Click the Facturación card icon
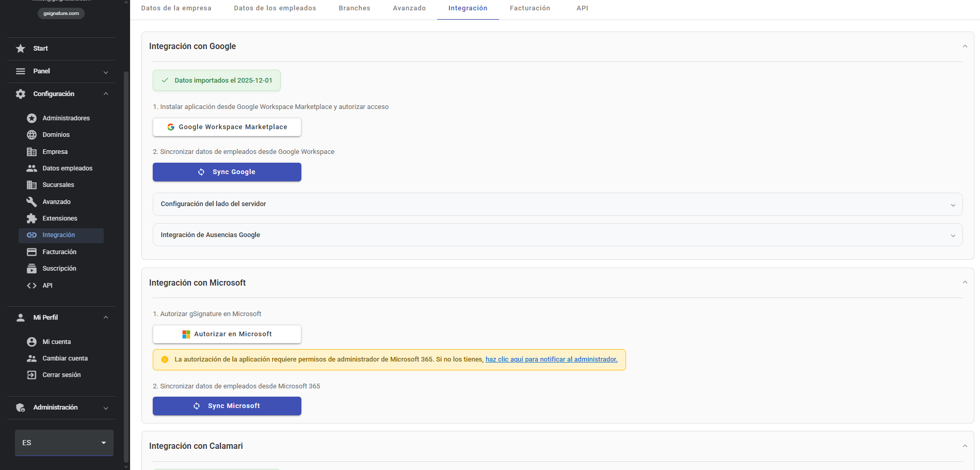Image resolution: width=980 pixels, height=470 pixels. tap(31, 252)
